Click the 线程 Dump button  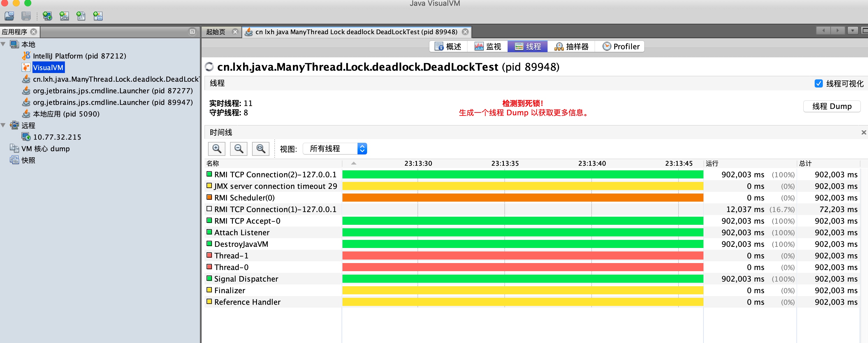[831, 106]
